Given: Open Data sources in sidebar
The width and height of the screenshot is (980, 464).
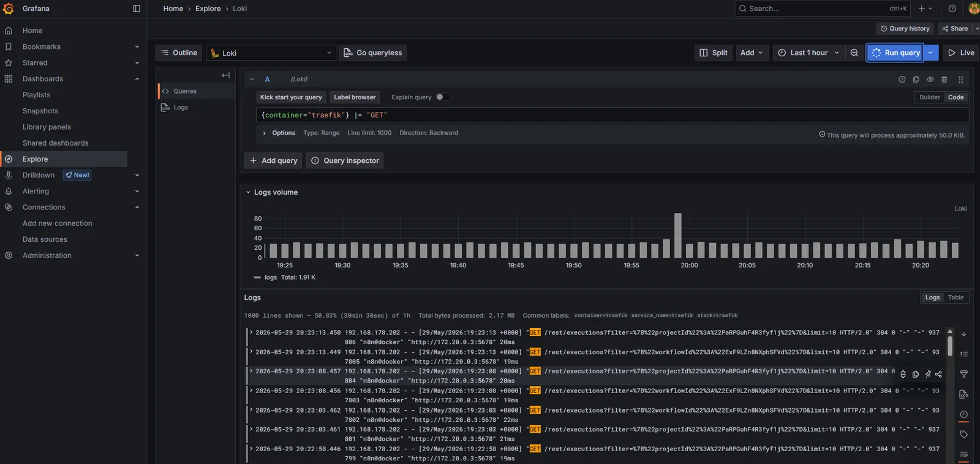Looking at the screenshot, I should [x=45, y=239].
